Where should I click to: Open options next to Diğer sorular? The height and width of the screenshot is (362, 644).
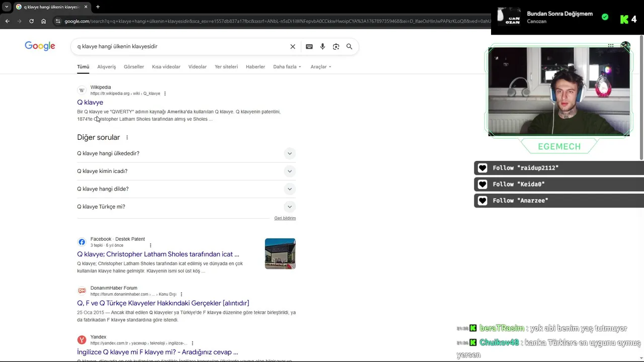click(127, 137)
